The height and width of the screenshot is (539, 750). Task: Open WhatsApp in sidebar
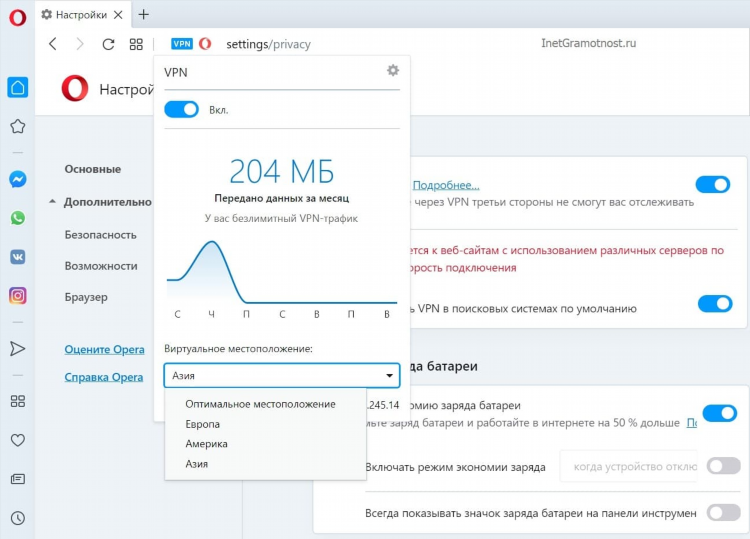pos(18,218)
